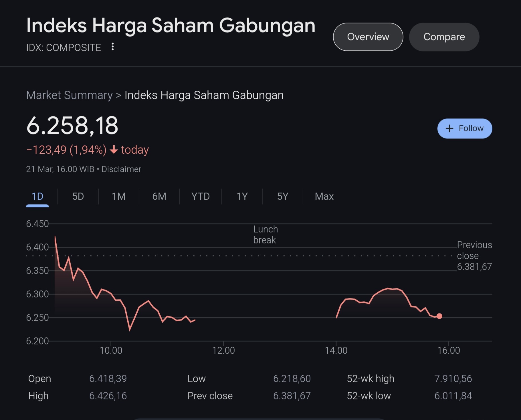Viewport: 521px width, 420px height.
Task: Open the Disclaimer link
Action: click(121, 169)
